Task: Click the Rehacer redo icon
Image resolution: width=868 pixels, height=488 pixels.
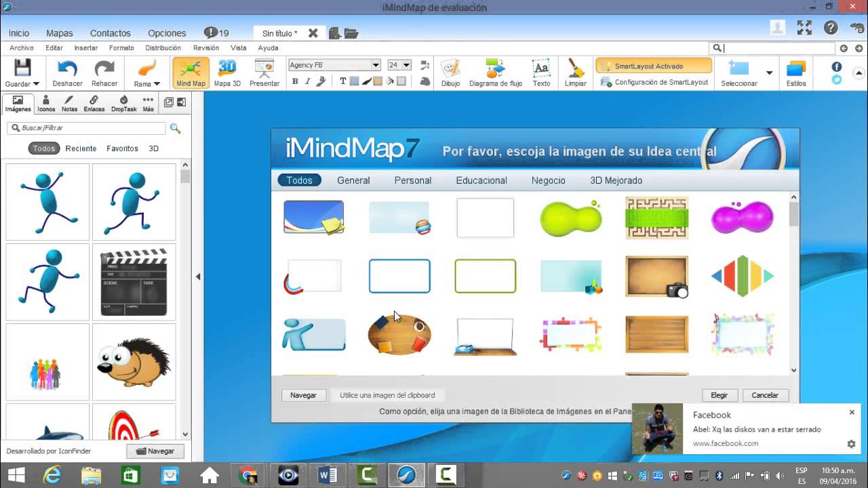Action: pos(104,68)
